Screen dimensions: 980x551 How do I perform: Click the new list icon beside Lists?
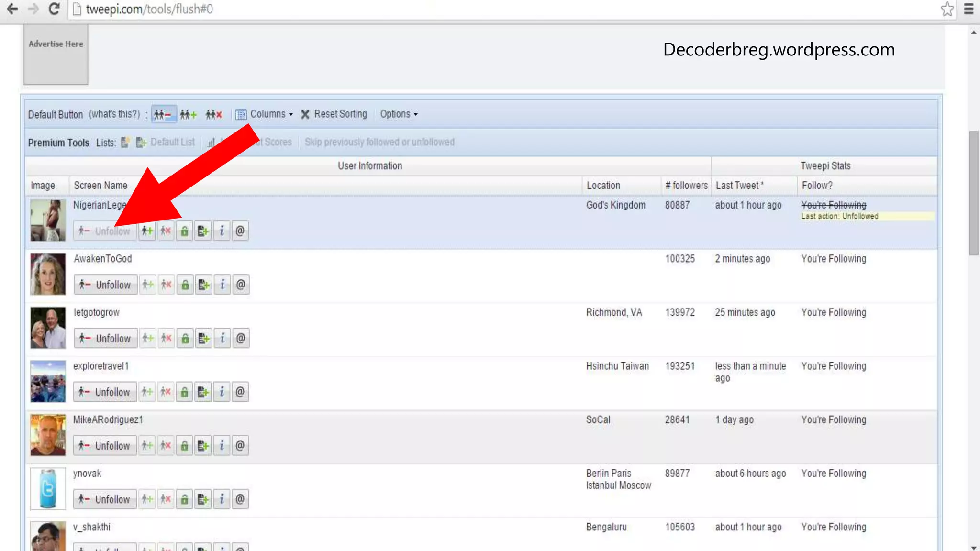coord(125,143)
